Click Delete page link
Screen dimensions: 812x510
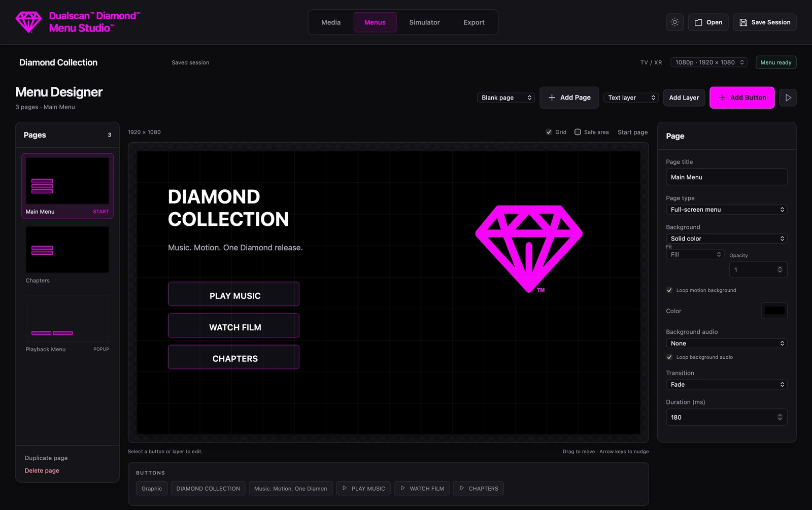pos(42,470)
